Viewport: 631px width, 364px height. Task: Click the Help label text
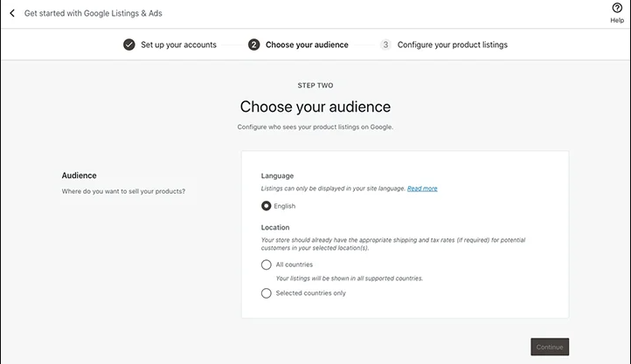point(617,20)
